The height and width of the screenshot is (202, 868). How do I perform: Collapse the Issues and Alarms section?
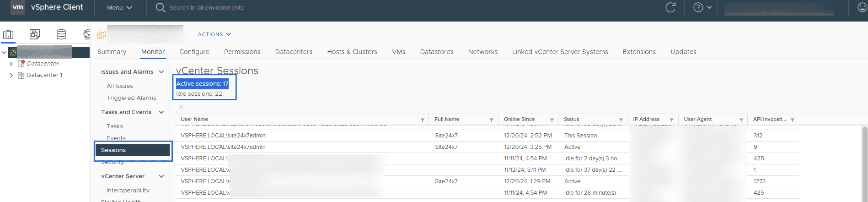pos(161,72)
